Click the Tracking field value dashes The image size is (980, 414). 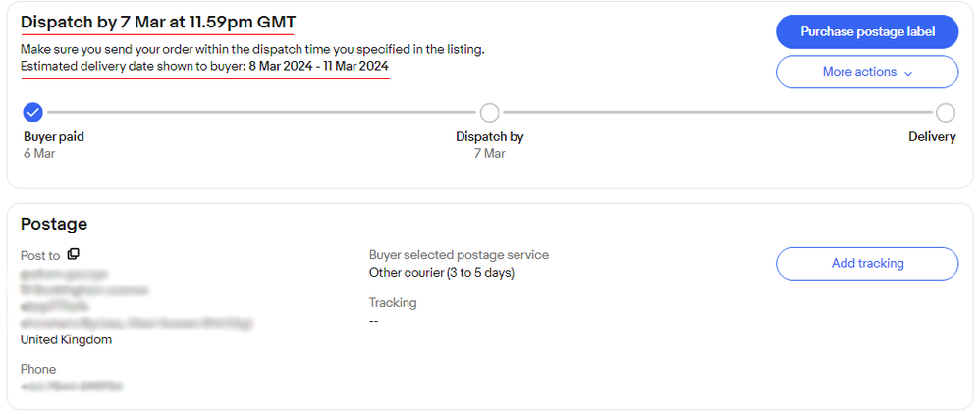pyautogui.click(x=374, y=321)
